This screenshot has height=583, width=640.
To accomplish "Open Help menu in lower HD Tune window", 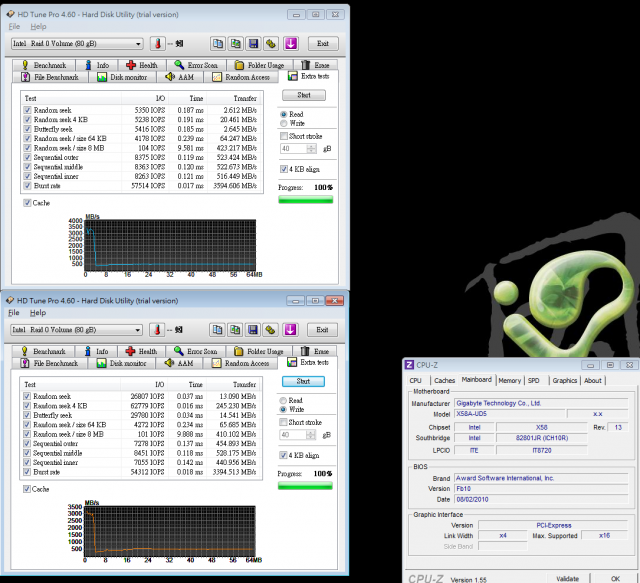I will [38, 313].
